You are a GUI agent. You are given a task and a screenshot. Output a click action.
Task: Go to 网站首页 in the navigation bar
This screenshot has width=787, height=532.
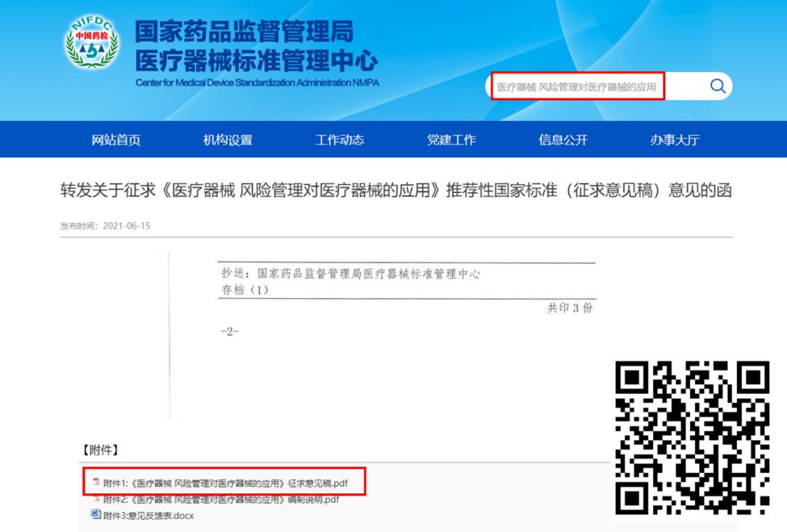(x=116, y=140)
